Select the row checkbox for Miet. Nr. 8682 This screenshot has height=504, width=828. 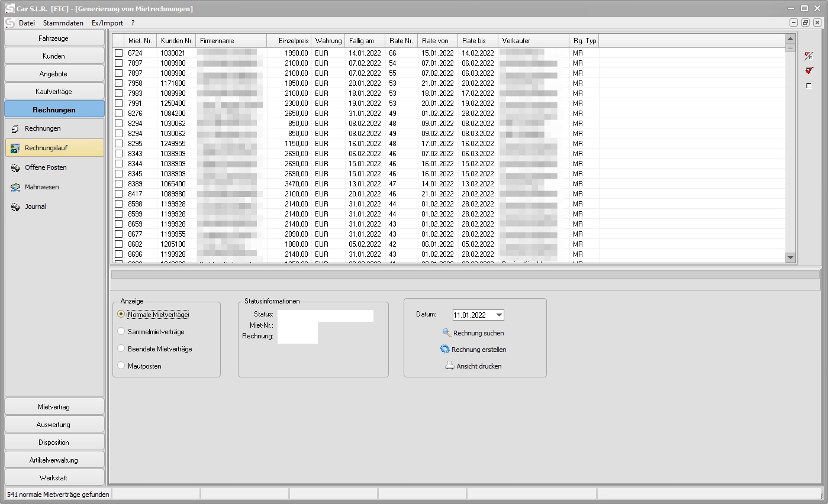point(118,244)
